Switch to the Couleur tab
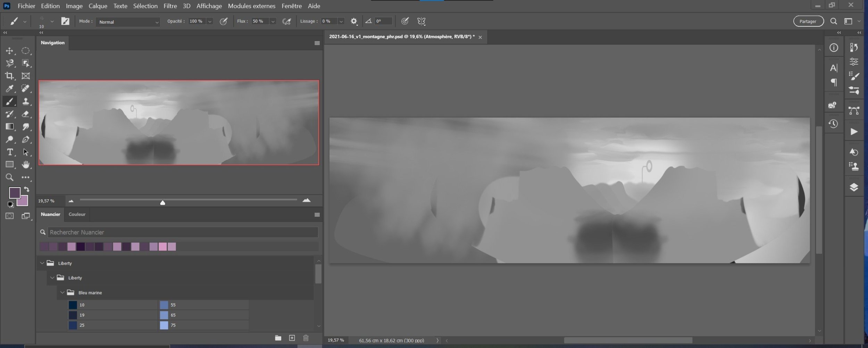This screenshot has width=868, height=348. pyautogui.click(x=77, y=214)
